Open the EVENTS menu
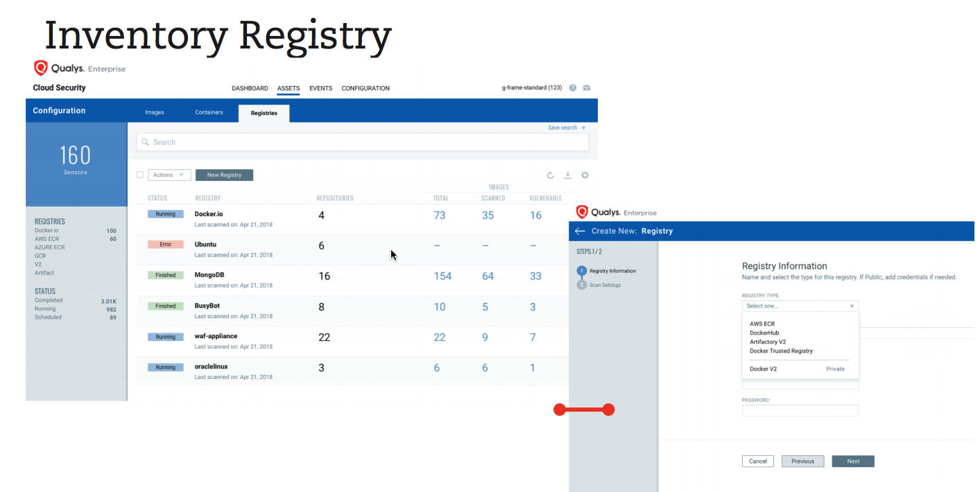980x492 pixels. [x=320, y=88]
